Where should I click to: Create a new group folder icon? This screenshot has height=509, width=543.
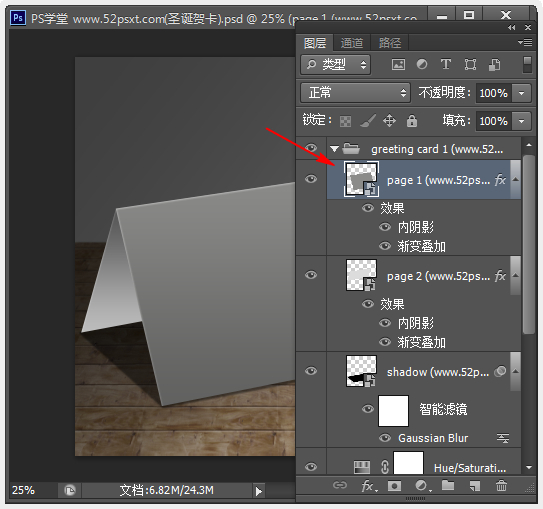click(448, 485)
